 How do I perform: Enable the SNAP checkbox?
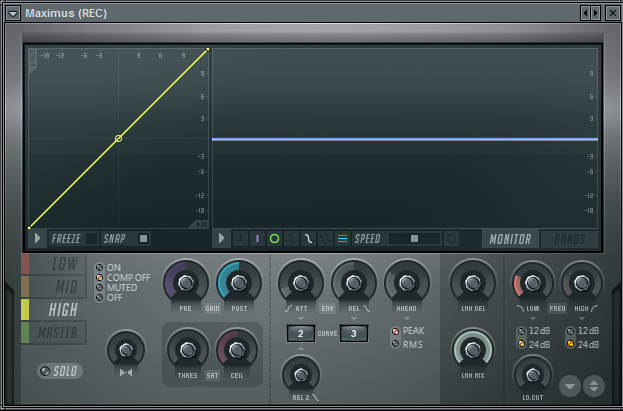click(x=143, y=239)
